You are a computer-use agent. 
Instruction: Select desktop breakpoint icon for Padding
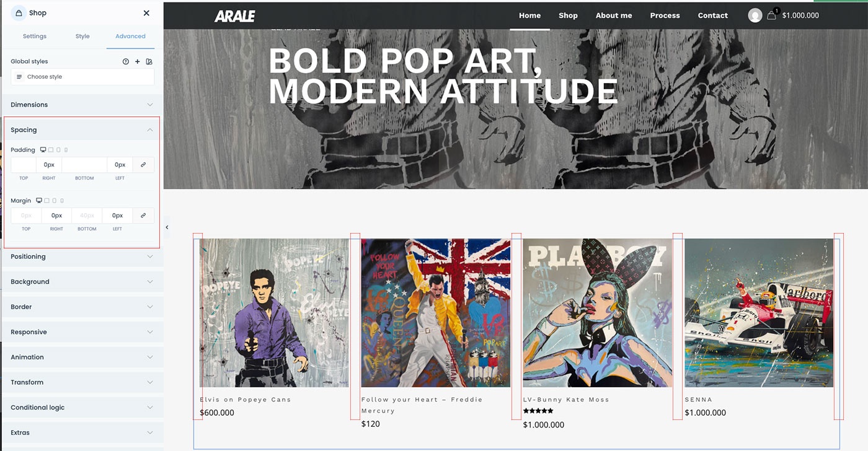pos(43,150)
